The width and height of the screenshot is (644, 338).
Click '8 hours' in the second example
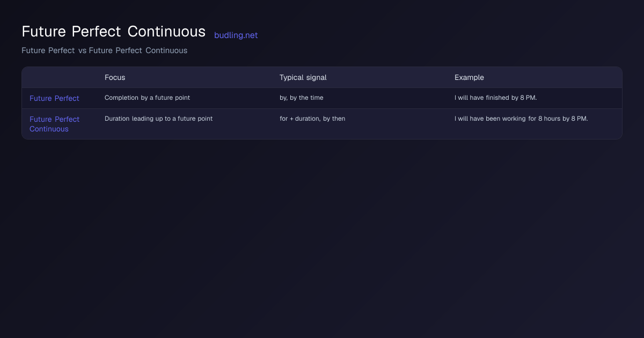point(550,119)
